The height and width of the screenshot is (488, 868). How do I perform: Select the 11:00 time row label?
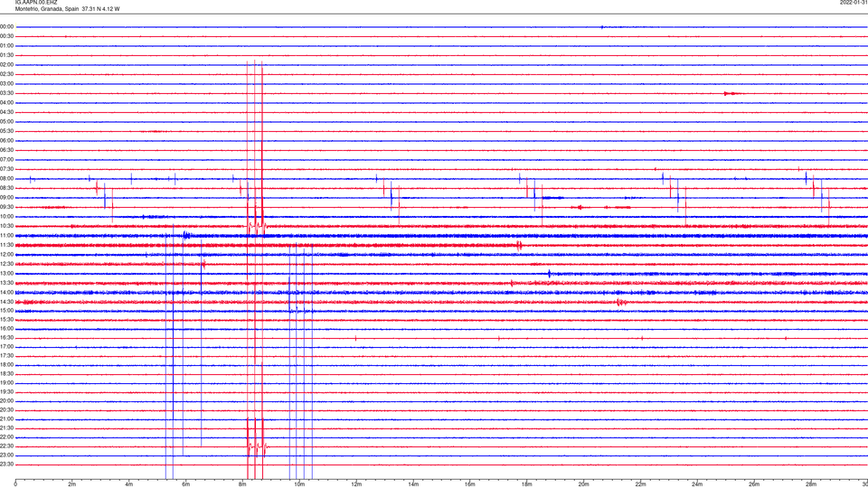tap(6, 236)
